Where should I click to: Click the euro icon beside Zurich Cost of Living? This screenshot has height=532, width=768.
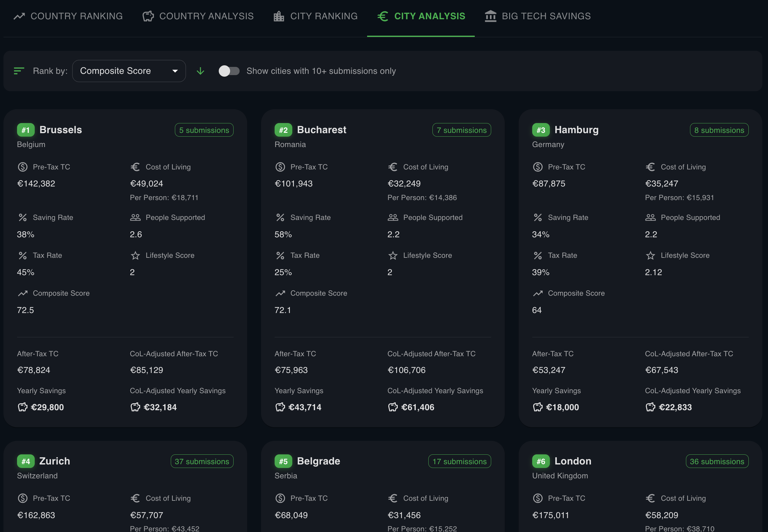pos(135,498)
